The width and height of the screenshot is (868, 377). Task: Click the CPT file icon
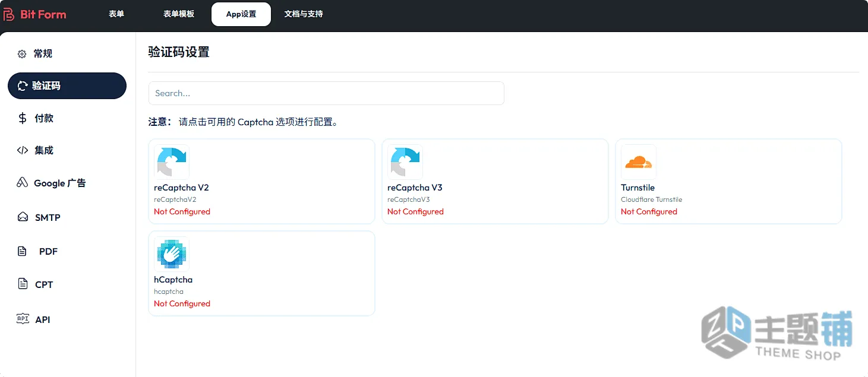[23, 284]
